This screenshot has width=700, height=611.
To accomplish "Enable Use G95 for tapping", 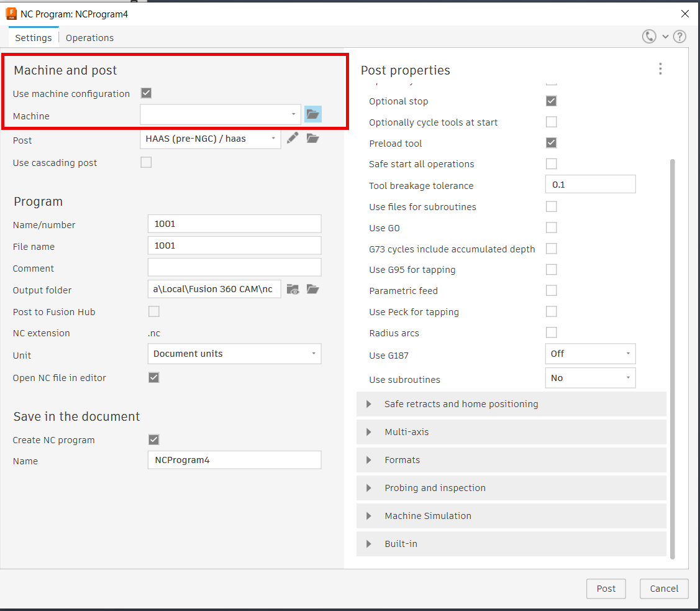I will click(552, 270).
